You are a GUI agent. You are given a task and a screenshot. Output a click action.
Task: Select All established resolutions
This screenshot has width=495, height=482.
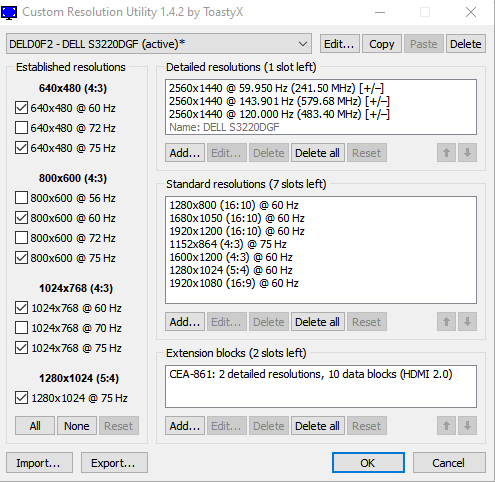pyautogui.click(x=35, y=426)
